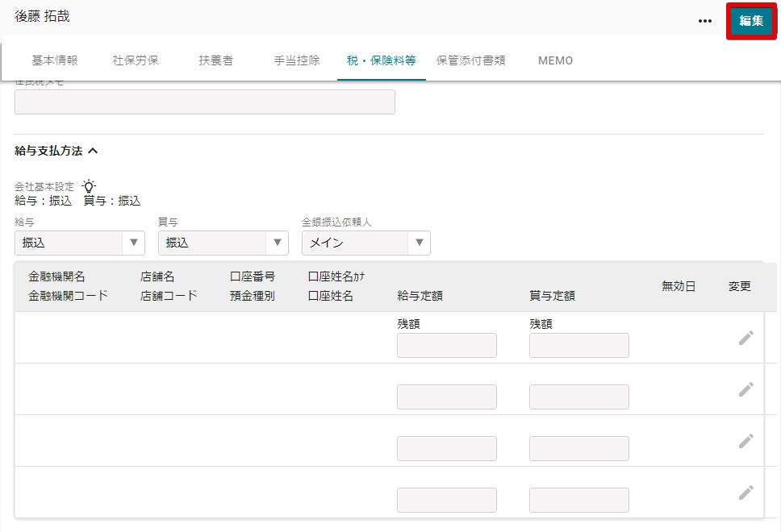The height and width of the screenshot is (532, 781).
Task: Click the pencil edit icon in first account row
Action: 745,338
